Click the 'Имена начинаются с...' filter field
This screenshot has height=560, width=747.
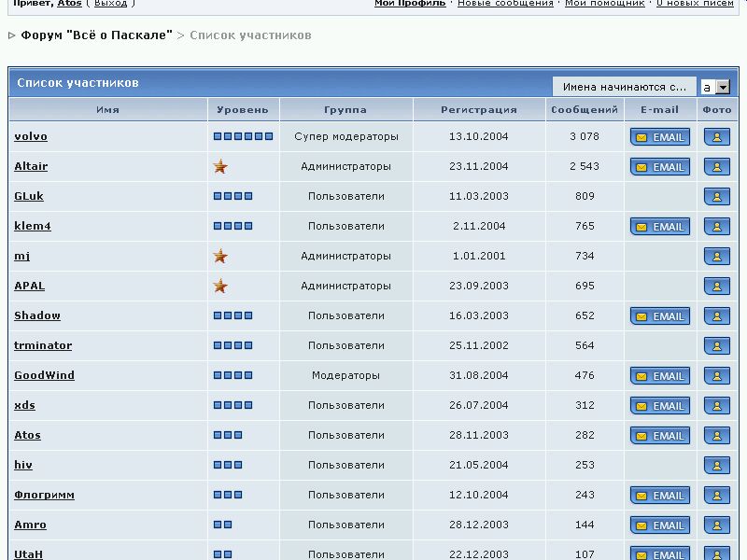(624, 87)
